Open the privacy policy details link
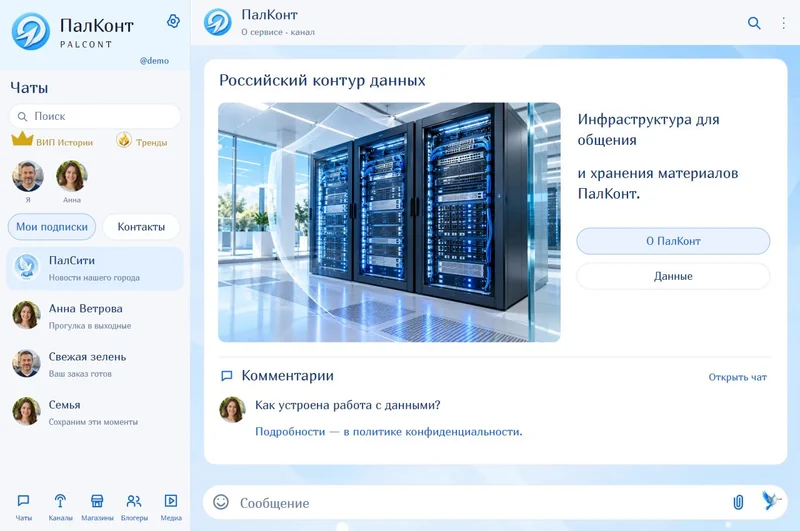Viewport: 800px width, 531px height. [x=388, y=432]
